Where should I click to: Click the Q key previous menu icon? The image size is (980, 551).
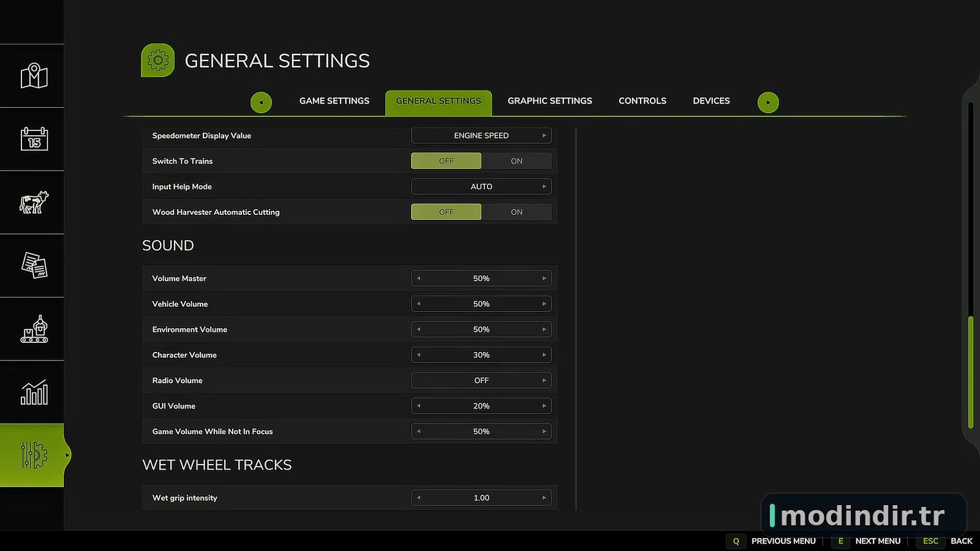[x=736, y=541]
